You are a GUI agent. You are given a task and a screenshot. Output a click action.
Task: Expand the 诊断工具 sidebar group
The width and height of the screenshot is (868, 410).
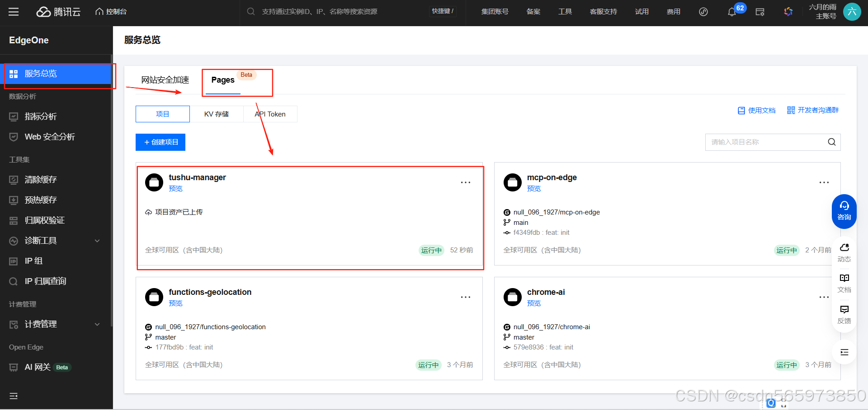pyautogui.click(x=56, y=241)
